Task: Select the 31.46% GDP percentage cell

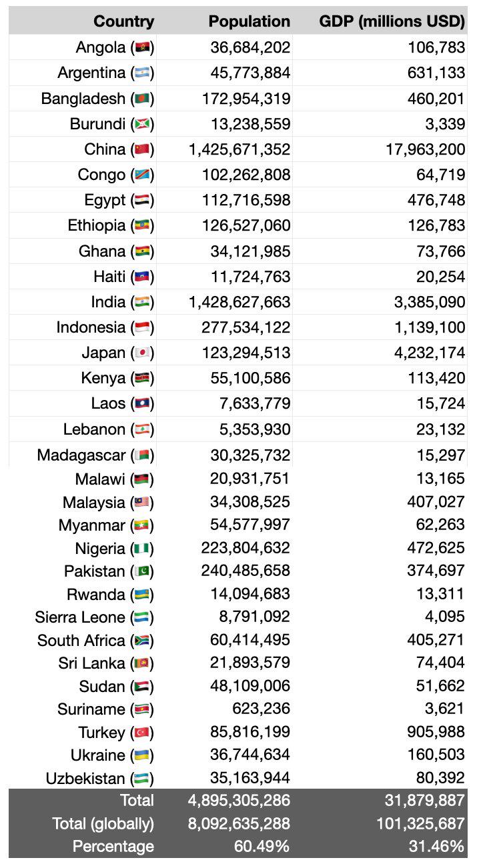Action: tap(437, 847)
